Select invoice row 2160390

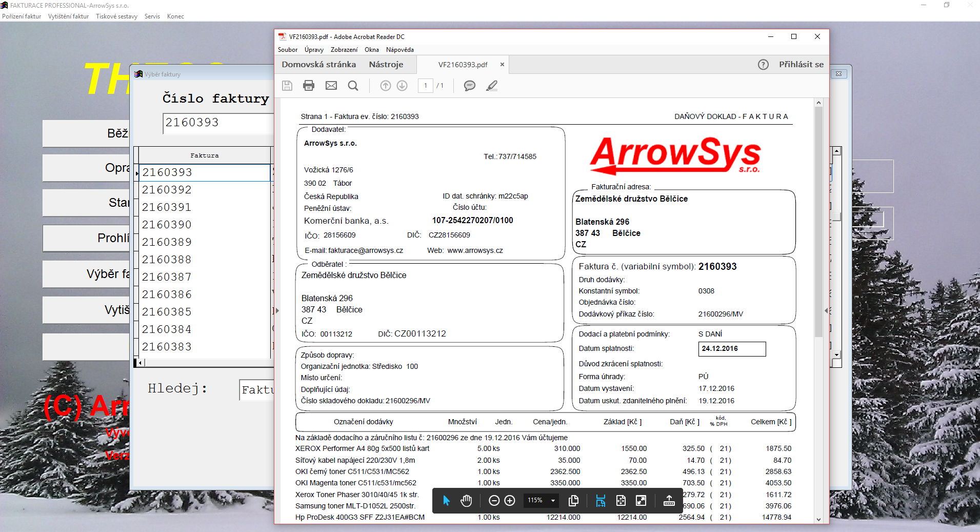[205, 225]
